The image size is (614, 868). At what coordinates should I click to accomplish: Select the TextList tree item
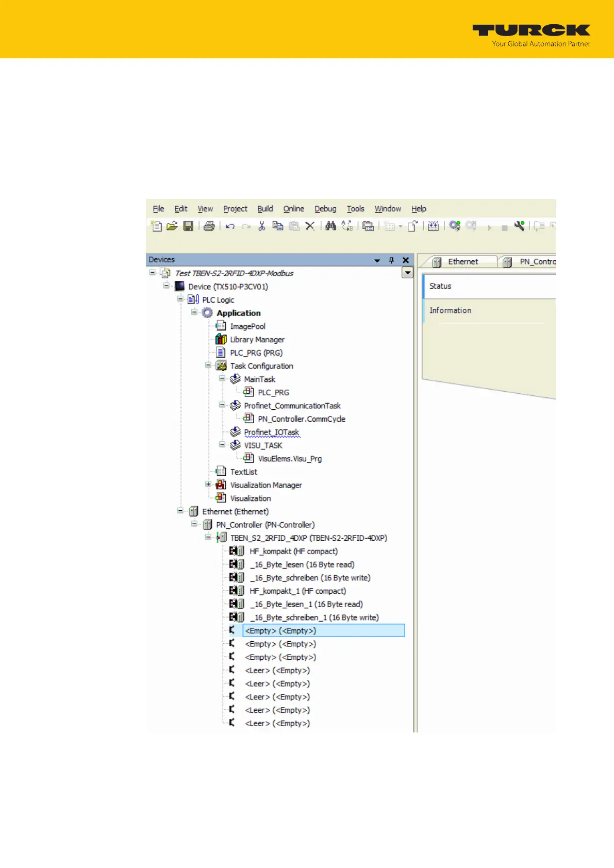coord(243,472)
